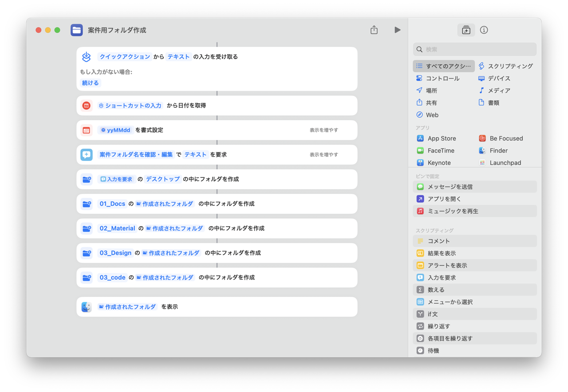Add the コメント action

tap(475, 241)
